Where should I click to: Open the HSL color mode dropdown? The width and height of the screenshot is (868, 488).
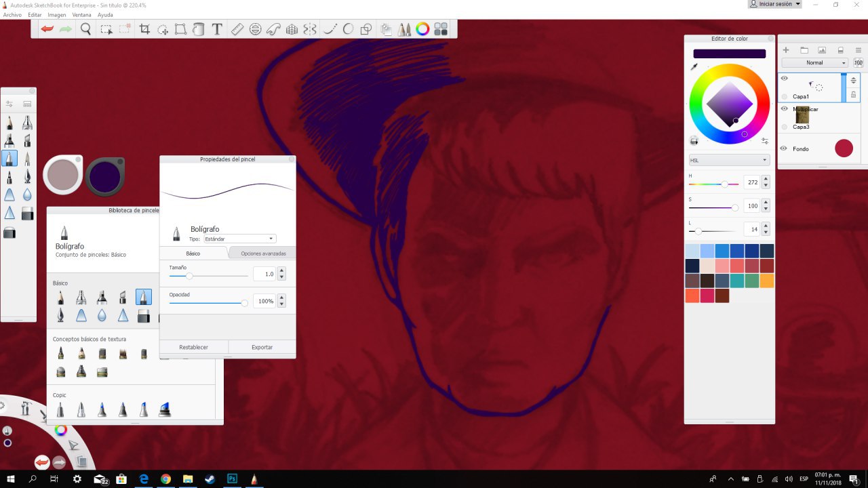pyautogui.click(x=729, y=160)
